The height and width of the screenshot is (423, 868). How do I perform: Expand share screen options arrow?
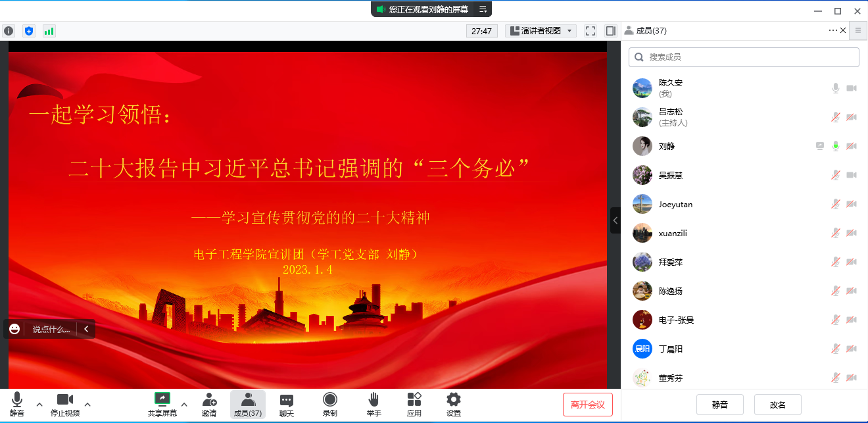point(184,404)
